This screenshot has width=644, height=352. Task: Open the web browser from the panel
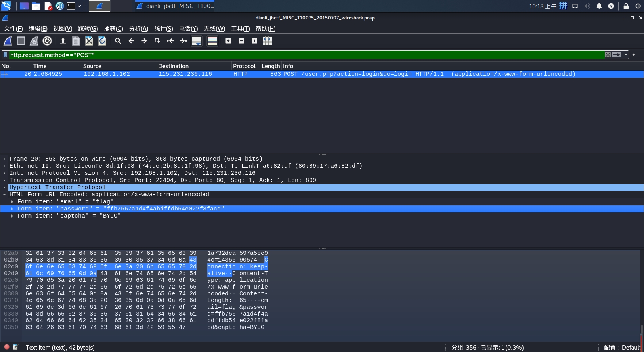pyautogui.click(x=59, y=6)
